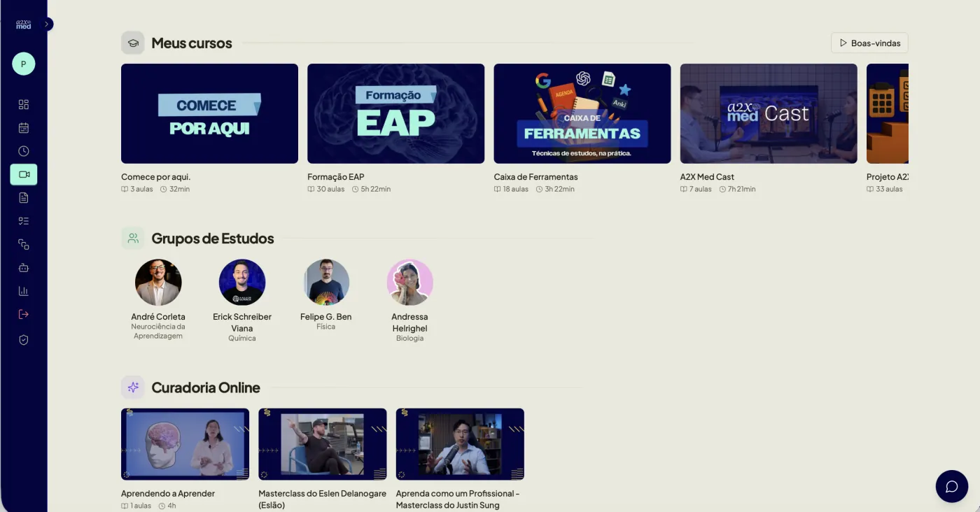The image size is (980, 512).
Task: Select the A2X Med Cast course title
Action: 707,177
